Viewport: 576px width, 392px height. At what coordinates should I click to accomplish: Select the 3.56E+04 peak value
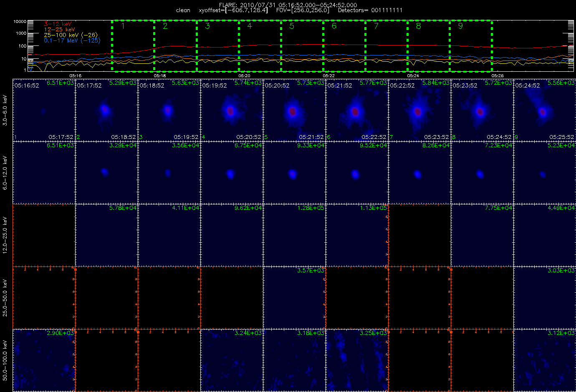coord(185,146)
